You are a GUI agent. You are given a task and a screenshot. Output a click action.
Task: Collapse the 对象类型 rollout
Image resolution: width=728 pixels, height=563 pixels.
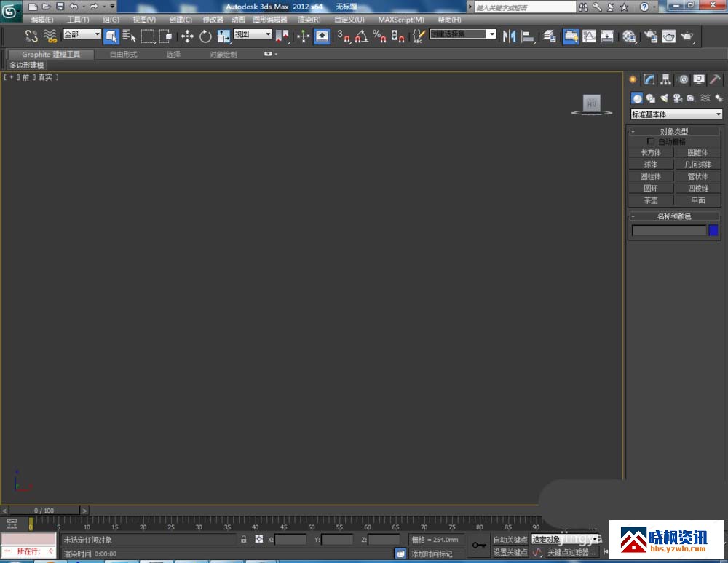click(x=674, y=131)
